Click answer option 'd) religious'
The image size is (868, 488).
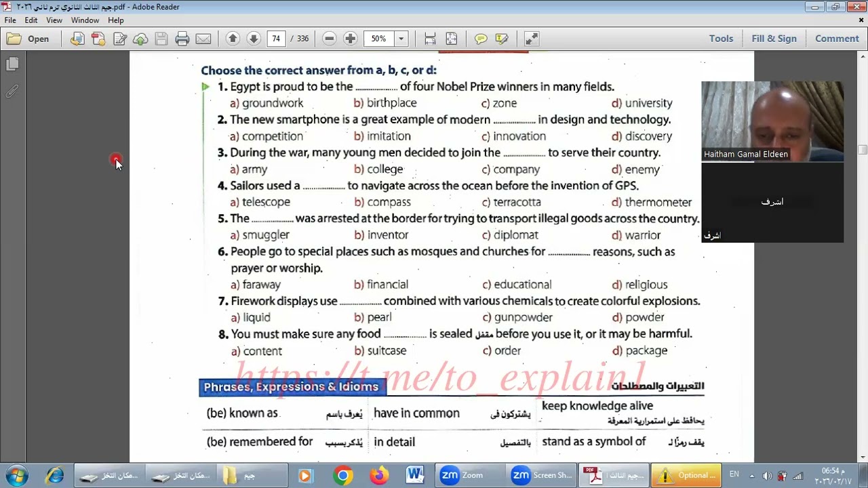point(639,285)
